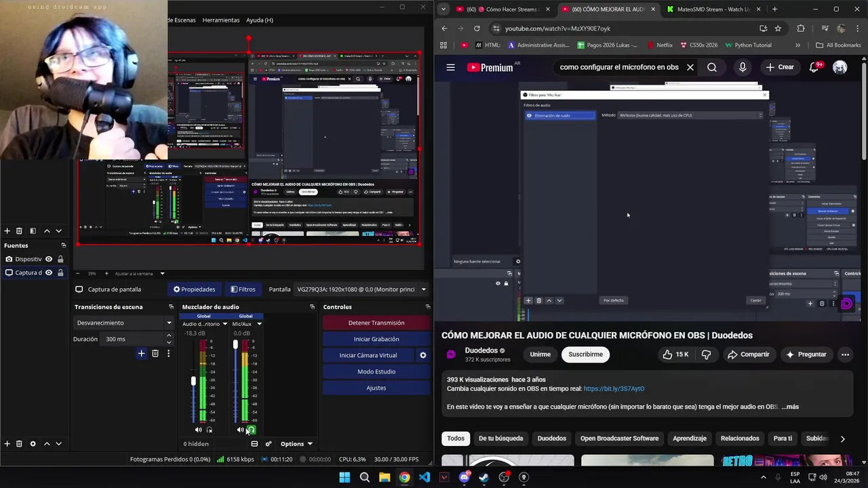Open Audio d...ritorio channel dropdown arrow
Viewport: 868px width, 488px height.
(x=224, y=324)
